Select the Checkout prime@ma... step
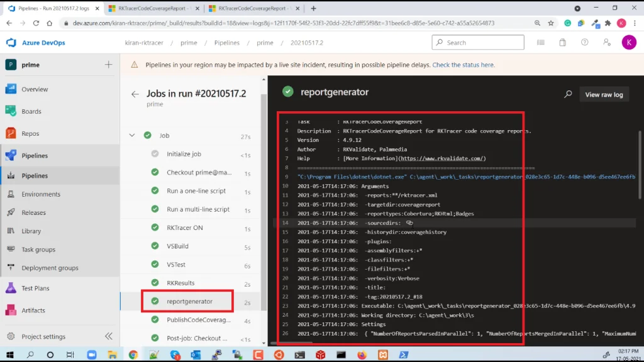 pos(191,172)
